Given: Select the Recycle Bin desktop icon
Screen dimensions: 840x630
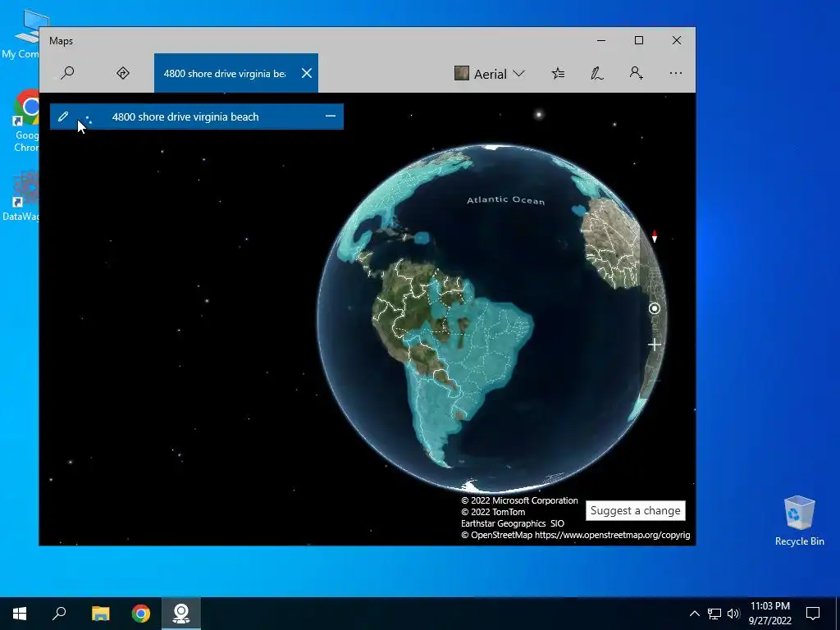Looking at the screenshot, I should [799, 520].
